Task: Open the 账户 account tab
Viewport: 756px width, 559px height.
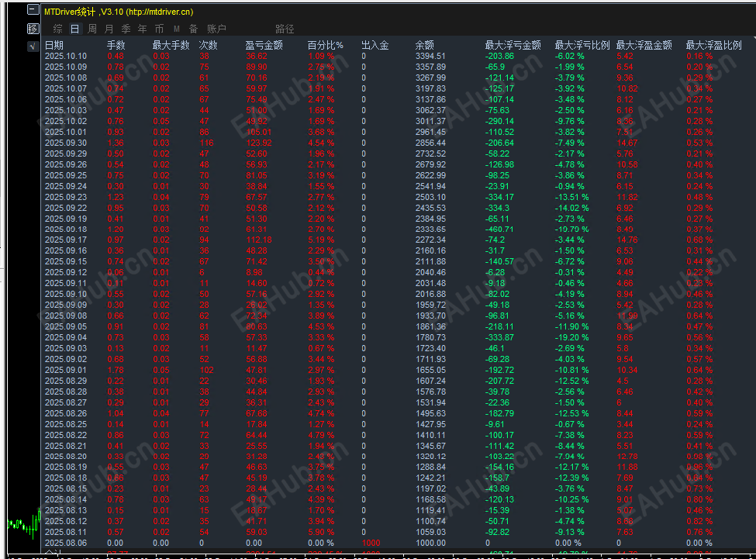Action: [x=216, y=29]
